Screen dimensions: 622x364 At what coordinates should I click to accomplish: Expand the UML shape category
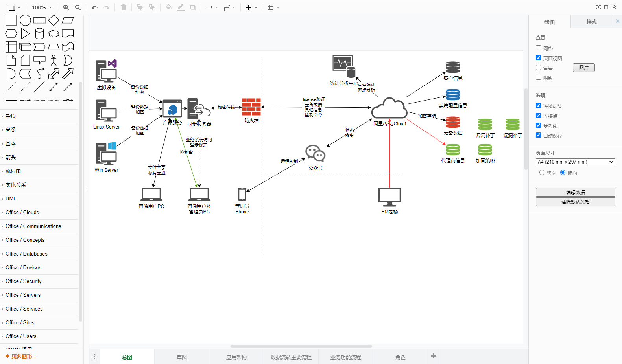(39, 199)
